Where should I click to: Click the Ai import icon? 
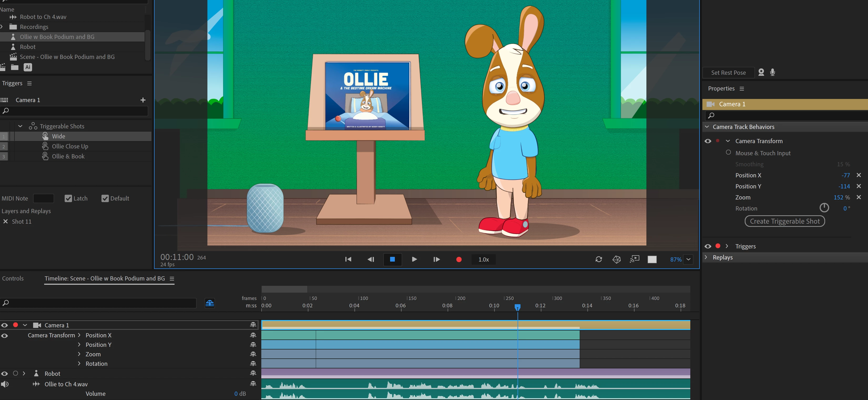click(x=28, y=67)
